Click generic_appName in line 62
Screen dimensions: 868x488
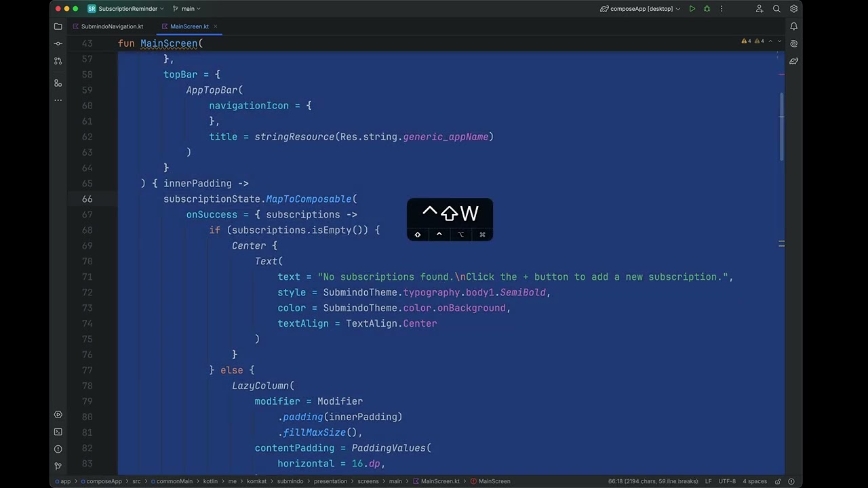click(446, 137)
